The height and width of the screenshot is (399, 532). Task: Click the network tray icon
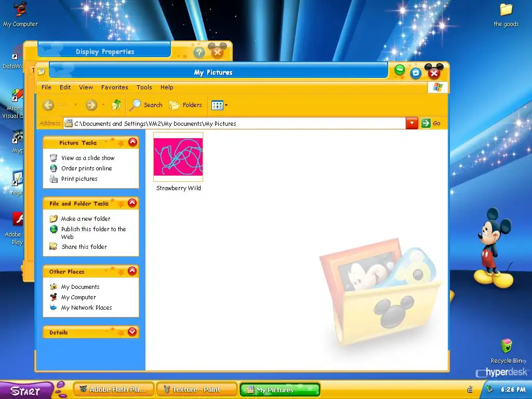pos(489,389)
